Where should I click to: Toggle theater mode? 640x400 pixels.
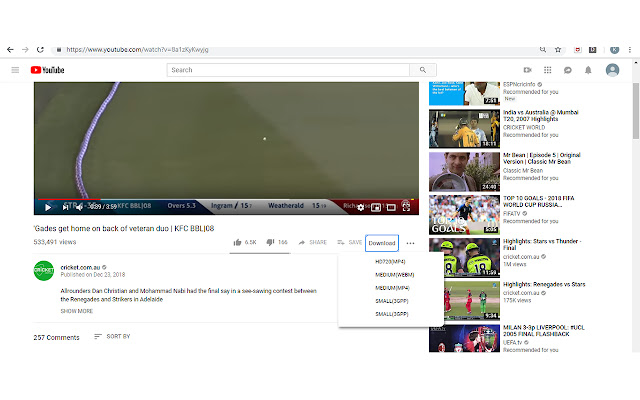point(391,207)
